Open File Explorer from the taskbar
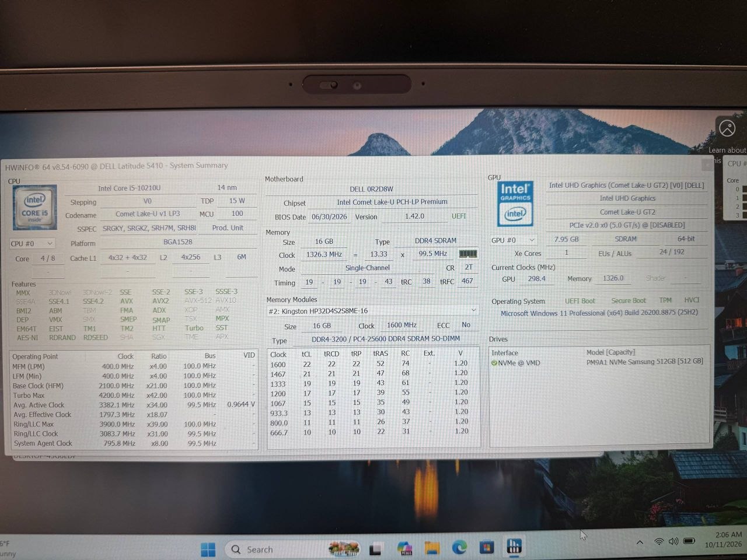 pyautogui.click(x=432, y=548)
